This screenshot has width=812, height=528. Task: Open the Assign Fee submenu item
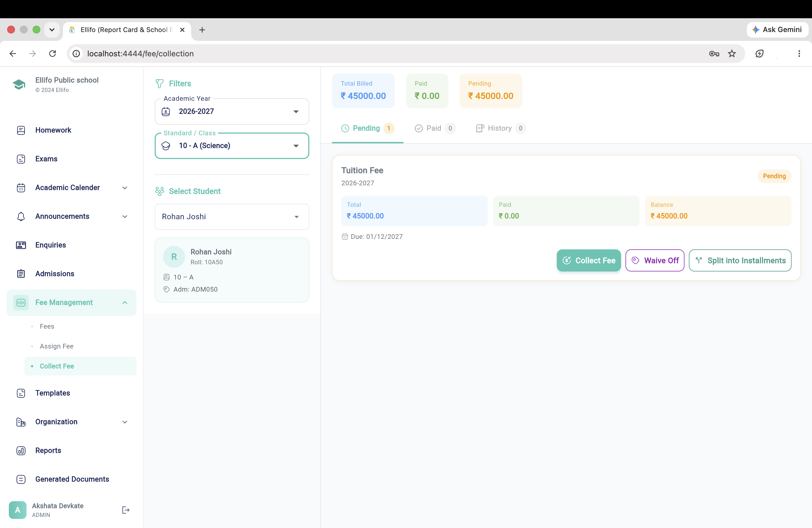point(80,346)
